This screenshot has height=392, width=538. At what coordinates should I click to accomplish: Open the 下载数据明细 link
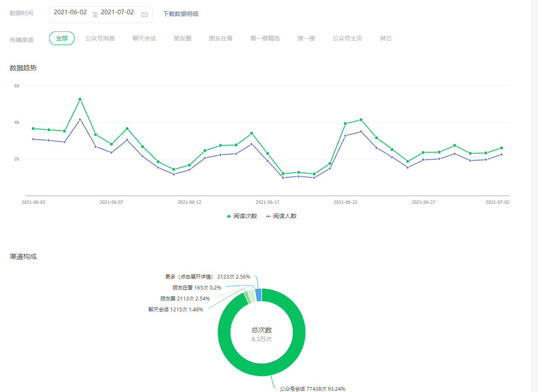point(180,14)
